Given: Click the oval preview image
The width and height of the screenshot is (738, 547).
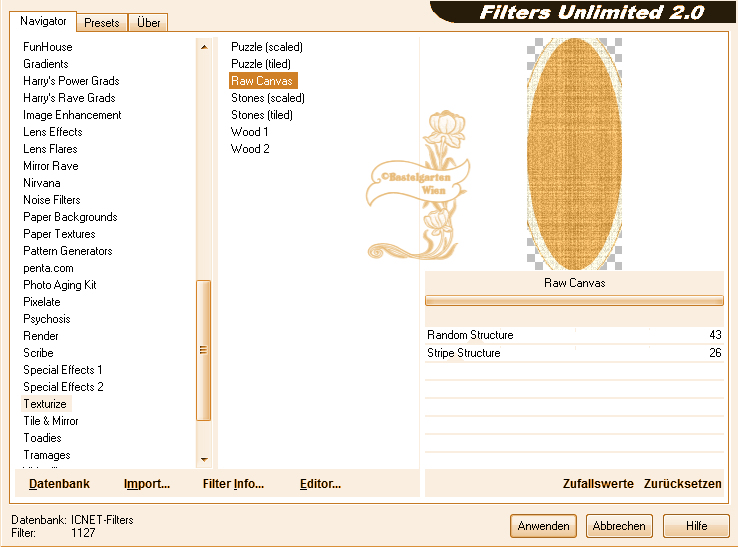Looking at the screenshot, I should pyautogui.click(x=574, y=154).
